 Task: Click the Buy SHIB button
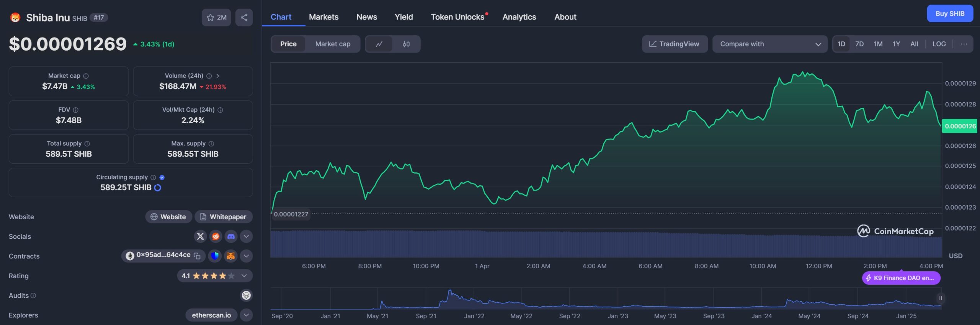[950, 14]
